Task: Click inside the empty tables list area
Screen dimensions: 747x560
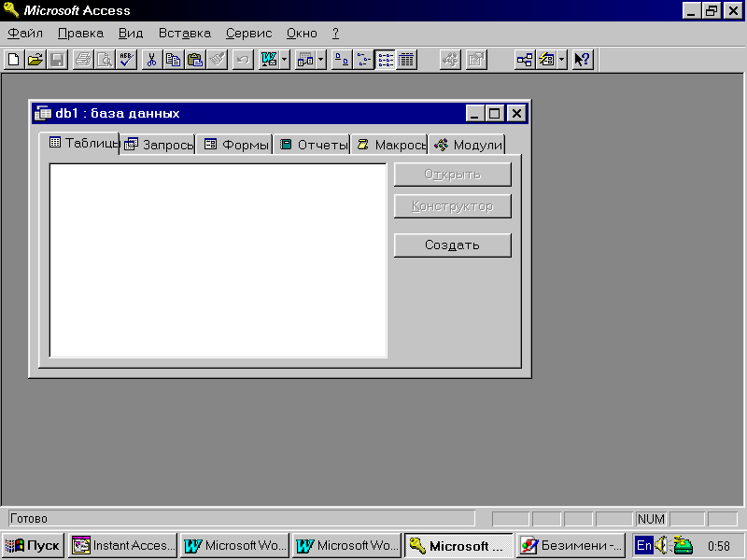Action: click(x=218, y=260)
